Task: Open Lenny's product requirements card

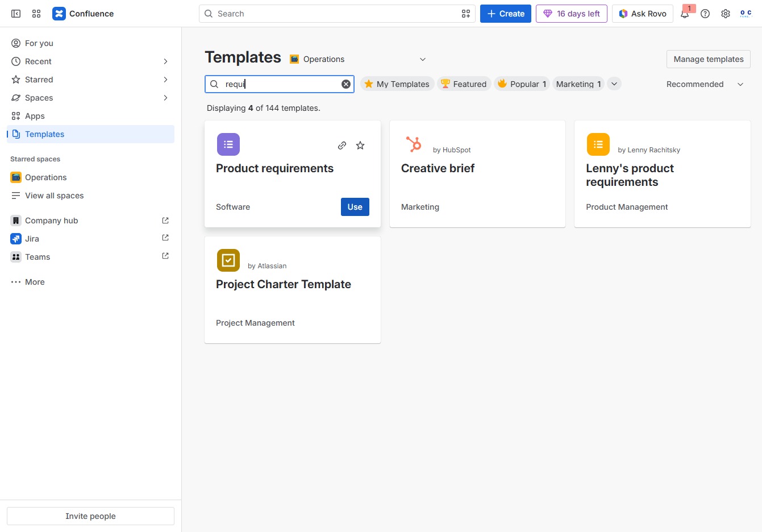Action: 663,174
